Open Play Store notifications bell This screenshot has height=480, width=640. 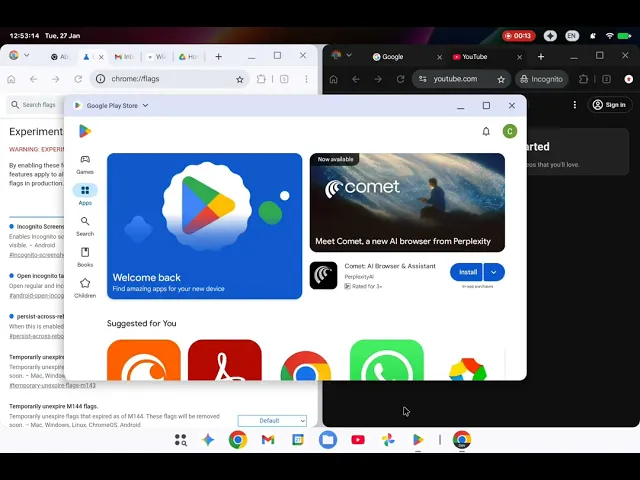(486, 131)
